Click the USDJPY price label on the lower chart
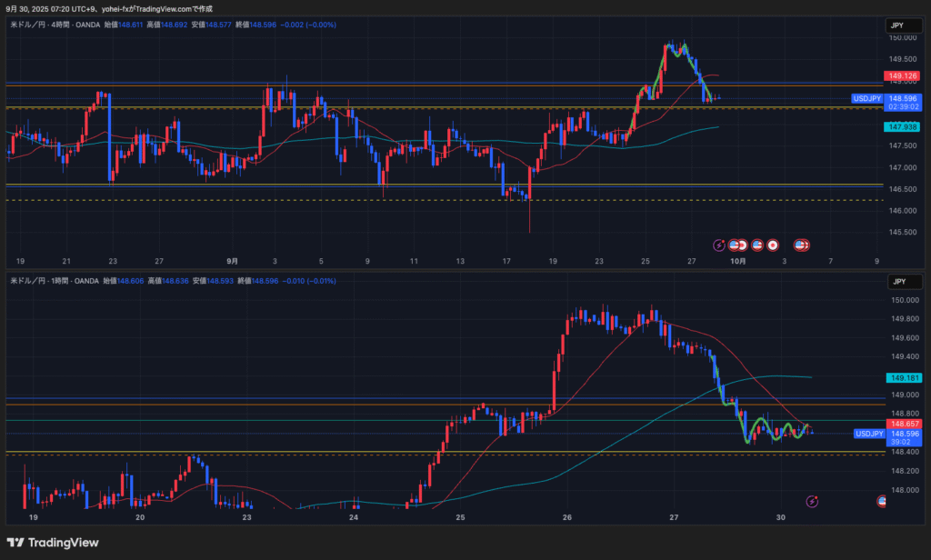 pos(868,434)
